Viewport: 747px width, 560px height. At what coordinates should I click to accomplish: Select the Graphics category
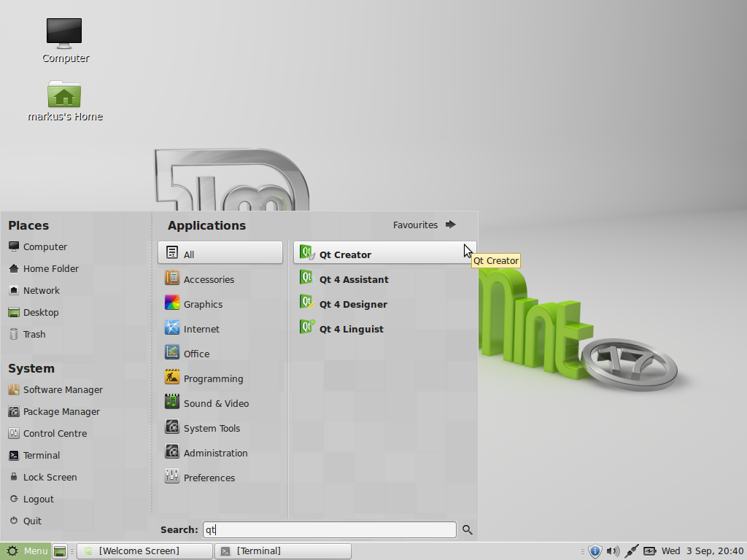click(220, 304)
